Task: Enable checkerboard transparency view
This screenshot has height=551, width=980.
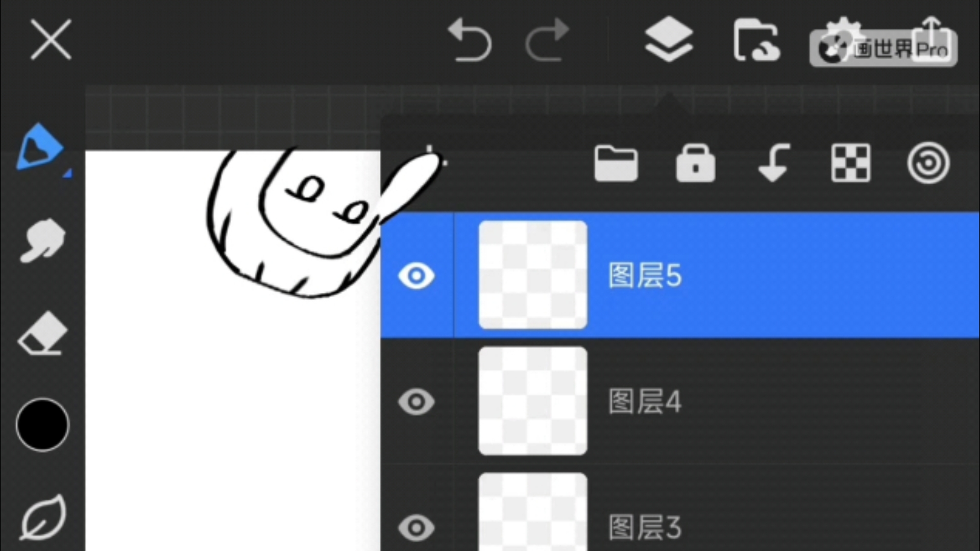Action: pyautogui.click(x=848, y=162)
